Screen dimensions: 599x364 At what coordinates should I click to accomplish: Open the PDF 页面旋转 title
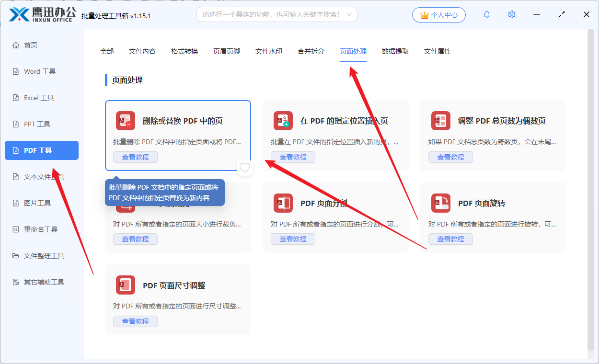(x=482, y=203)
